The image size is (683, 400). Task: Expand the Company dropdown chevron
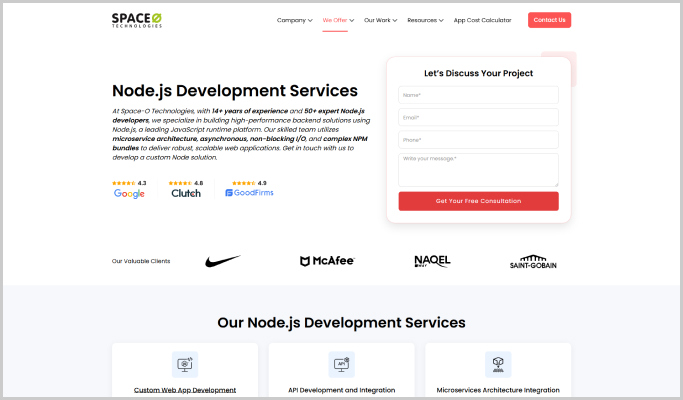click(x=310, y=20)
